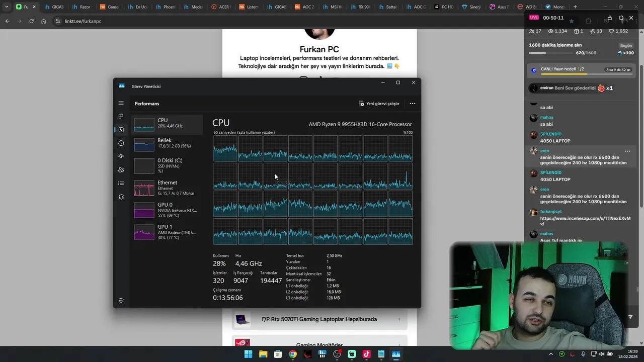The width and height of the screenshot is (644, 362).
Task: Click microphone icon in system tray
Action: 583,354
